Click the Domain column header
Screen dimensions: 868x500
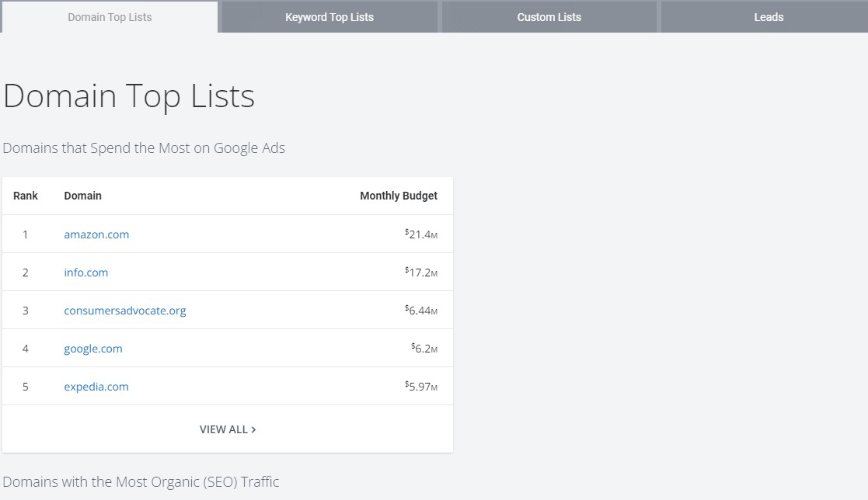[82, 196]
